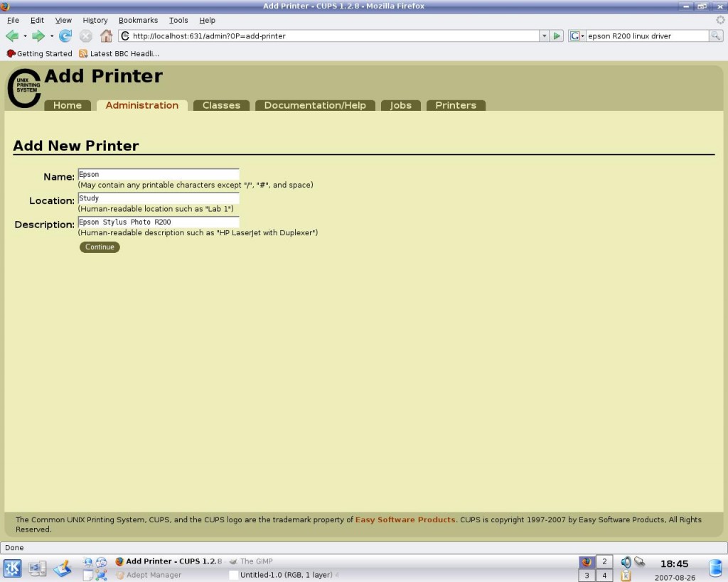Click the Continue button
The height and width of the screenshot is (582, 728).
[x=100, y=247]
